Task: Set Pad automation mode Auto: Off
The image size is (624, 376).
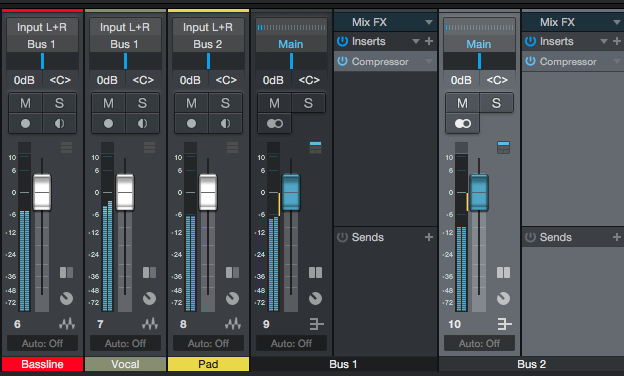Action: coord(208,343)
